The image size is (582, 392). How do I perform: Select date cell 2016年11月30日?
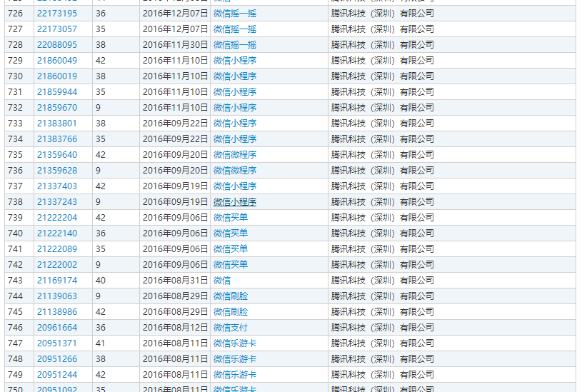pyautogui.click(x=175, y=45)
